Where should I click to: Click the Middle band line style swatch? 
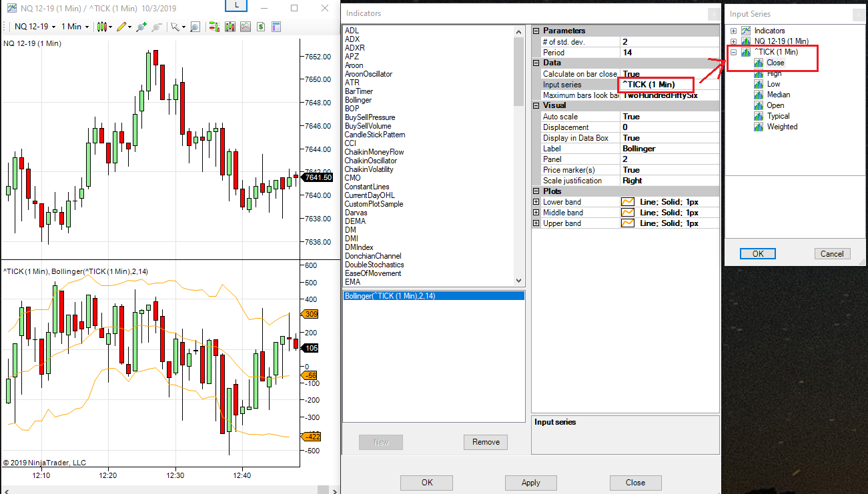[x=628, y=213]
